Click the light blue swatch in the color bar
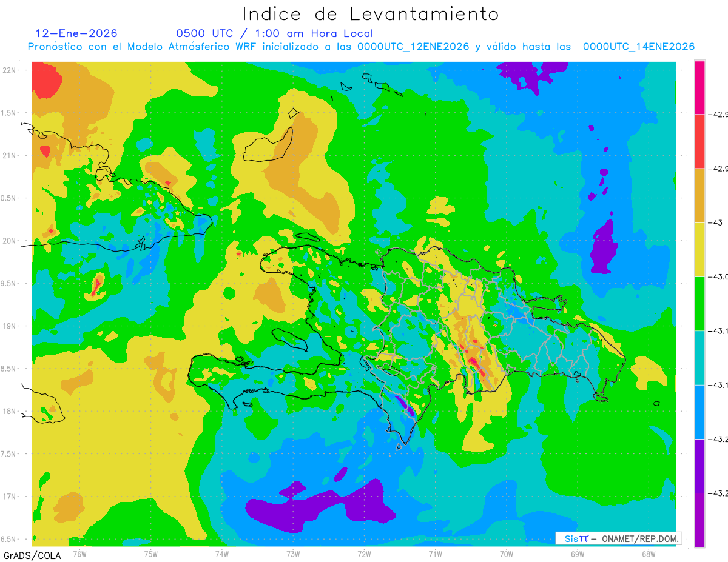 click(x=699, y=412)
